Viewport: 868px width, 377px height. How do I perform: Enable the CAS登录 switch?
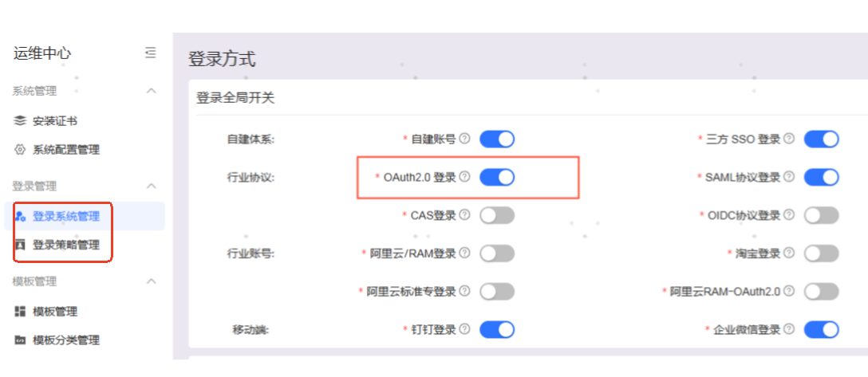point(496,215)
